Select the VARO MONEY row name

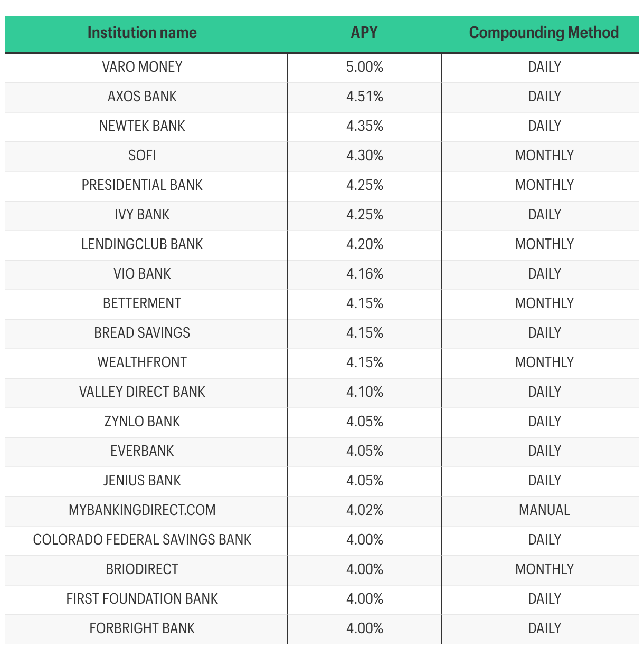(x=142, y=67)
